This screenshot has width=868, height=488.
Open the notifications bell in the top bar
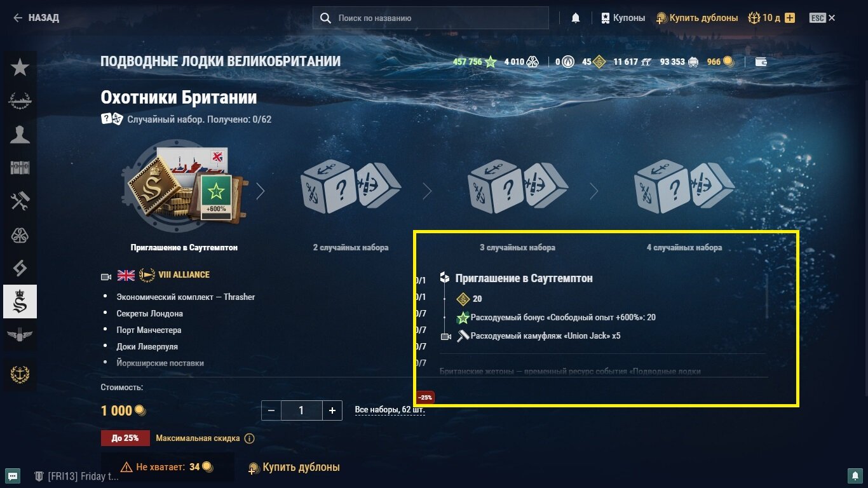[x=576, y=18]
